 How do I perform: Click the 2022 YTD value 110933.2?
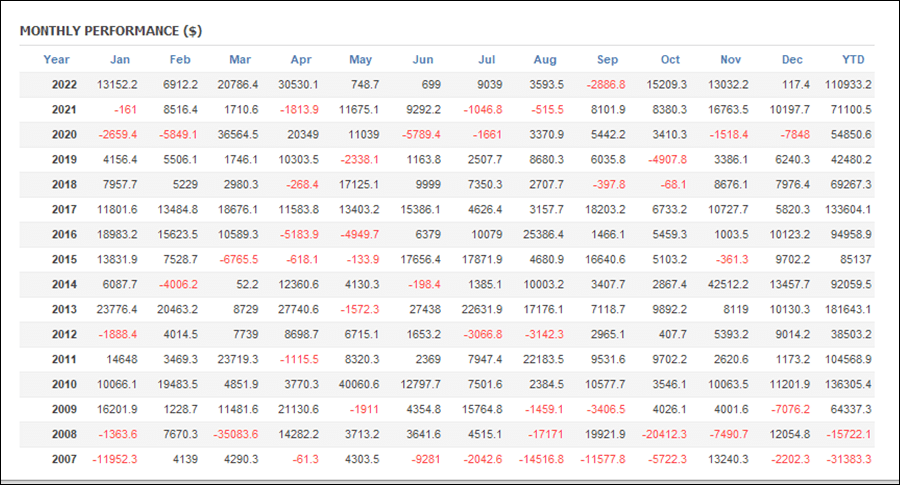848,84
